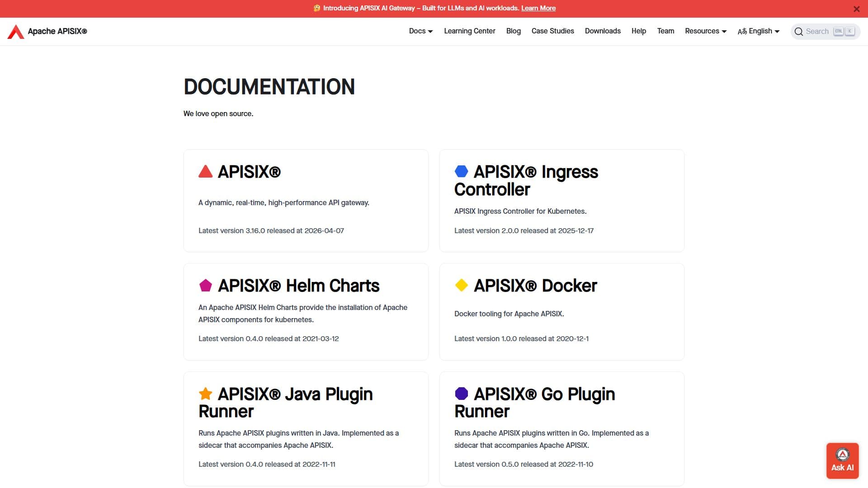
Task: Open the Team page
Action: 665,31
